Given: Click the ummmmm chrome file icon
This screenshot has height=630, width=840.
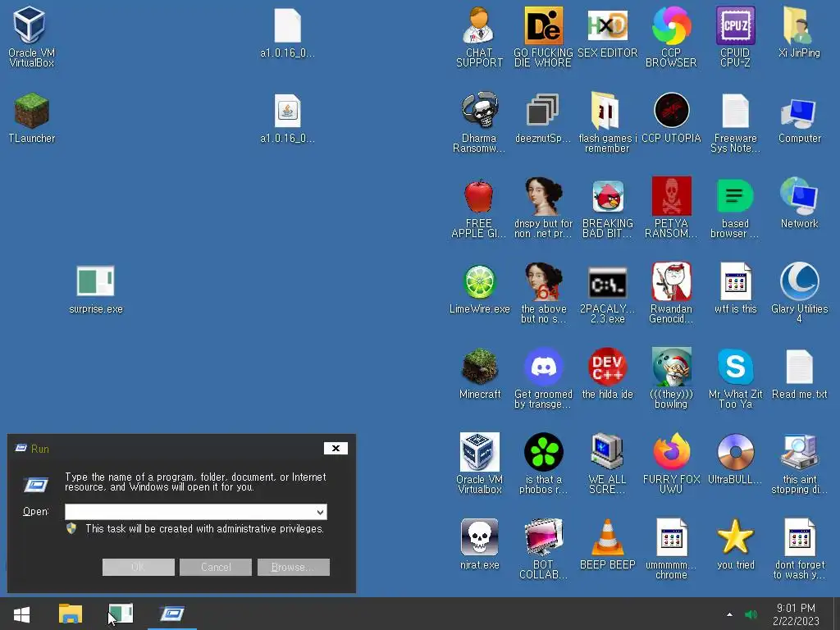Looking at the screenshot, I should coord(671,537).
